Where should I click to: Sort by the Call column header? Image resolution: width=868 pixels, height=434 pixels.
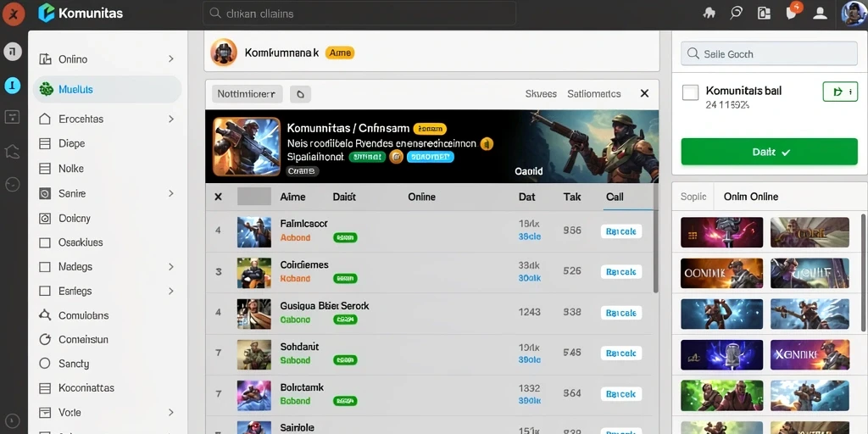[x=615, y=197]
